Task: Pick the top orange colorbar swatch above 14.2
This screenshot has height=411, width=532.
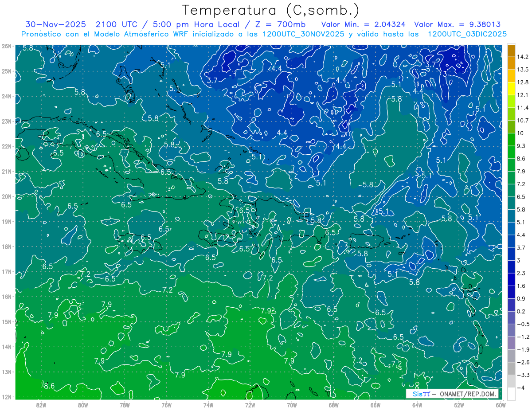Action: 511,50
